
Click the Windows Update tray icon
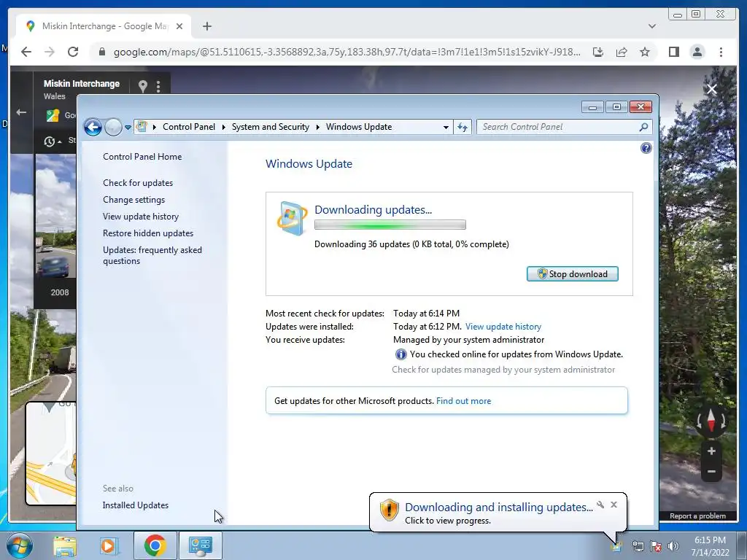[x=617, y=546]
